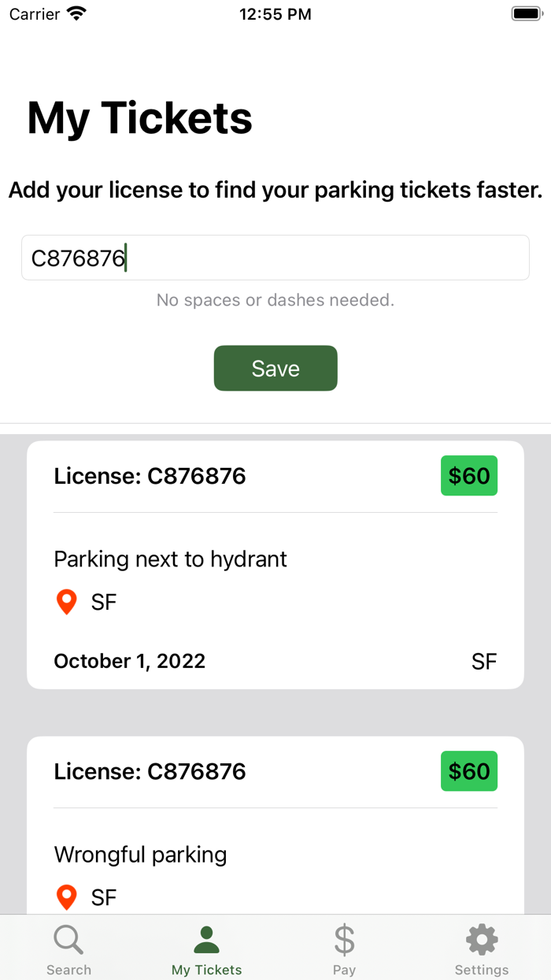
Task: Open Pay using the dollar sign icon
Action: click(x=344, y=938)
